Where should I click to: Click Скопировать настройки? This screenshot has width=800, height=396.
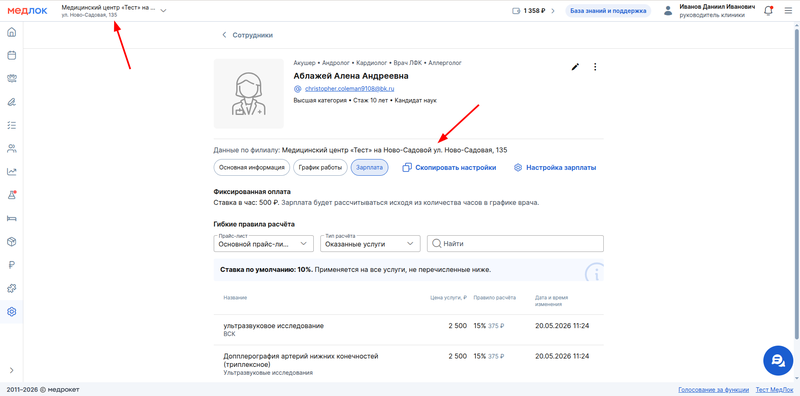point(449,167)
